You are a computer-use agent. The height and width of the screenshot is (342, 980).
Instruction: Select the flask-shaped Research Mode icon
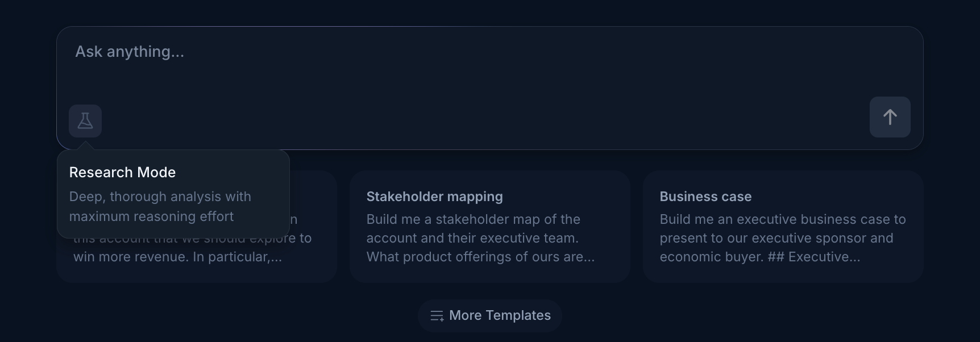click(x=85, y=120)
